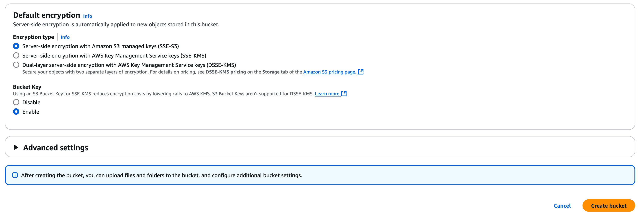Open external link icon beside S3 pricing page
Image resolution: width=644 pixels, height=216 pixels.
(361, 72)
